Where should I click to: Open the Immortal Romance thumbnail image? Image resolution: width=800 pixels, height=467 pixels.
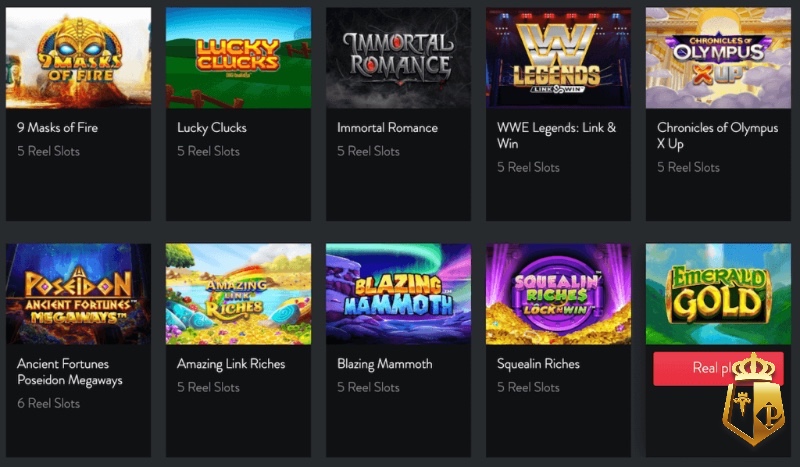[398, 58]
